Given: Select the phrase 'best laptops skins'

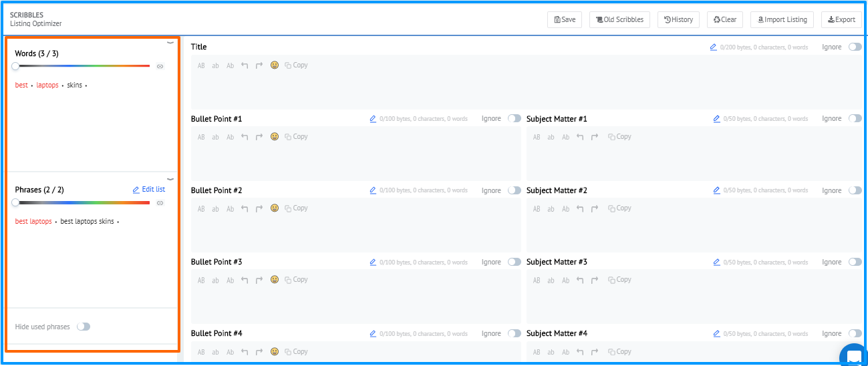Looking at the screenshot, I should (x=87, y=222).
